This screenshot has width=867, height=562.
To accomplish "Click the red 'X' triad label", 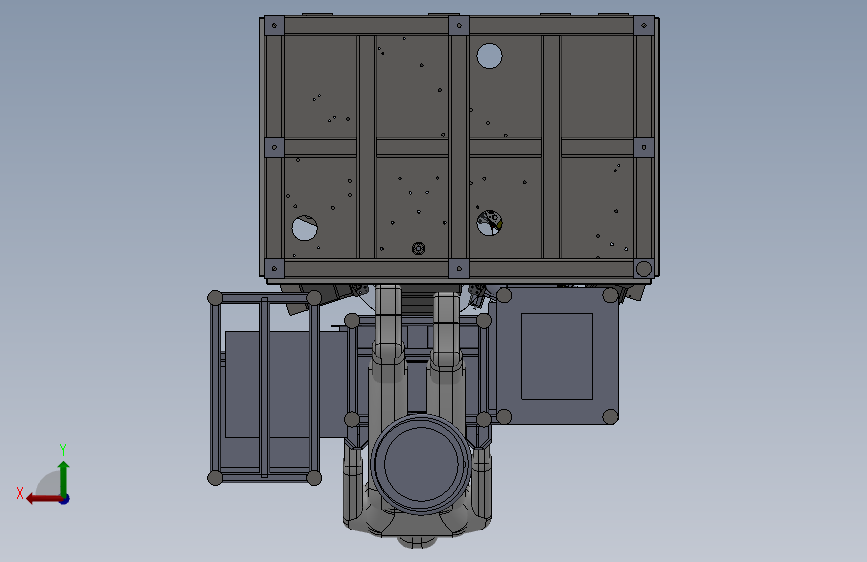I will tap(20, 493).
